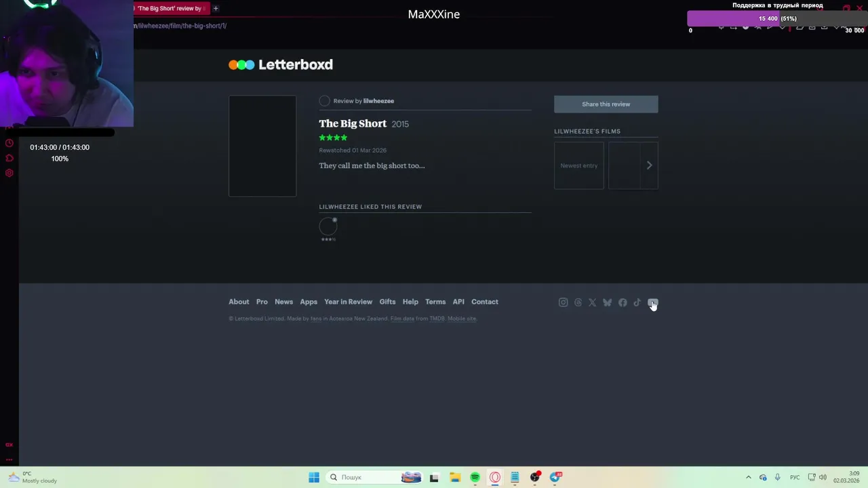Open the About footer link
Image resolution: width=868 pixels, height=488 pixels.
pos(239,302)
